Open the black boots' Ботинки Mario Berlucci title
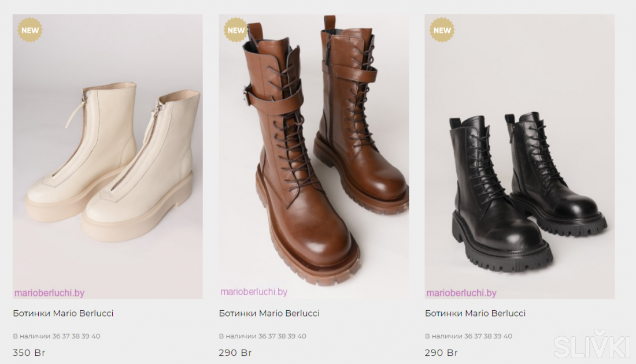Viewport: 636px width, 364px height. click(475, 313)
